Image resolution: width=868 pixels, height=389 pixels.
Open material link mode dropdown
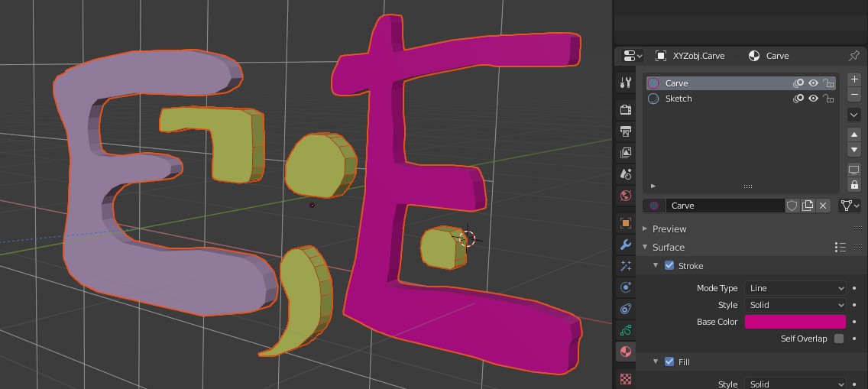pos(850,206)
